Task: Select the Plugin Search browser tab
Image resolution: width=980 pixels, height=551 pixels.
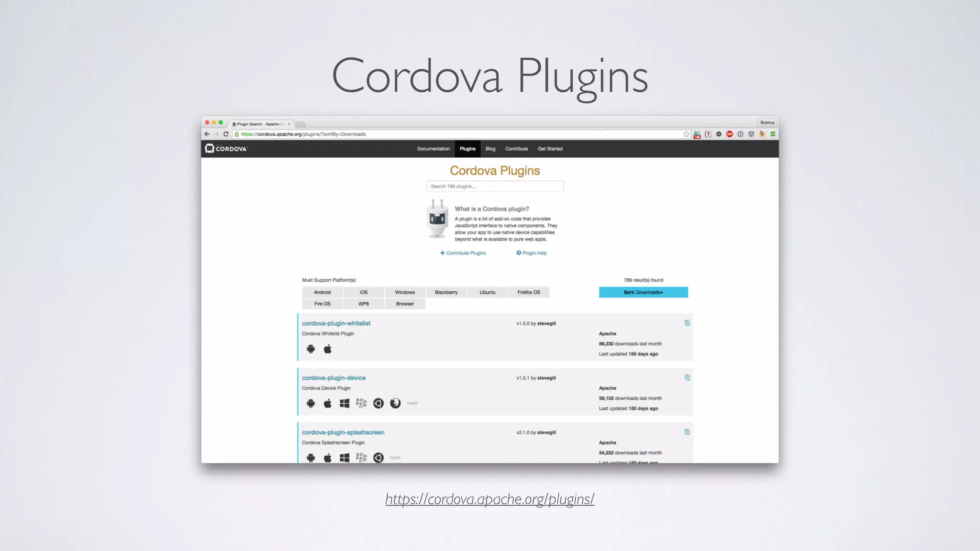Action: [261, 124]
